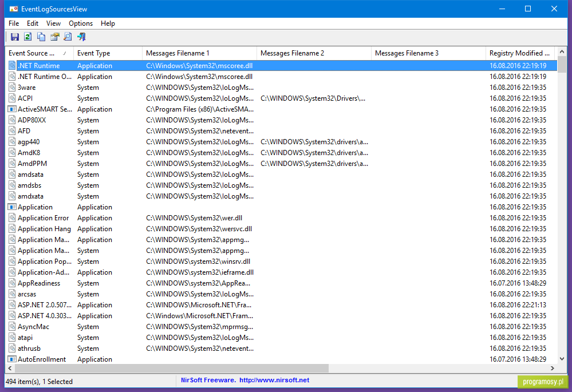The height and width of the screenshot is (392, 572).
Task: Sort by Messages Filename 2 column header
Action: click(x=314, y=53)
